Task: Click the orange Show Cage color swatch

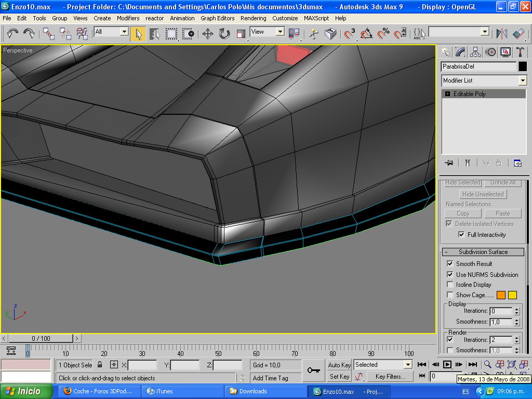Action: click(x=501, y=295)
